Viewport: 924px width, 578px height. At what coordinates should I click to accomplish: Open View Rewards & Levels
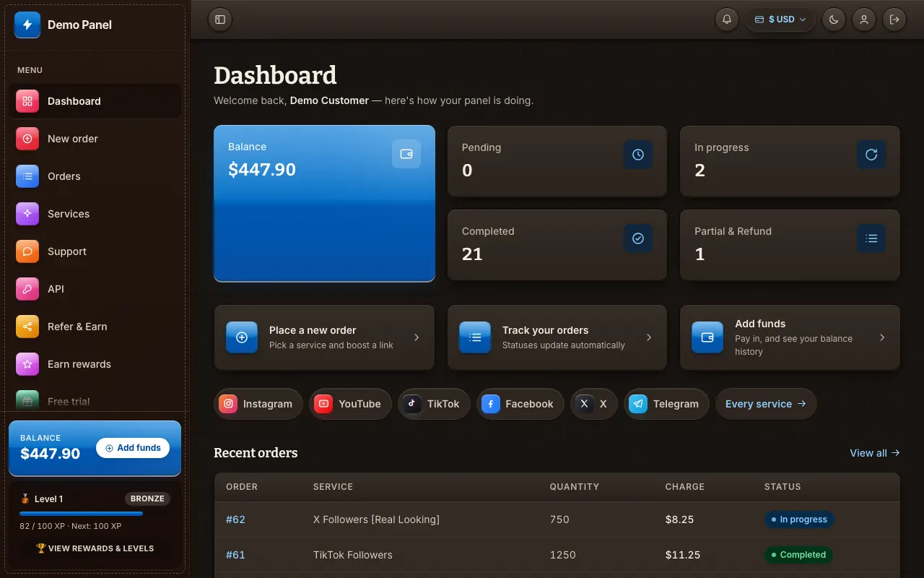tap(95, 548)
